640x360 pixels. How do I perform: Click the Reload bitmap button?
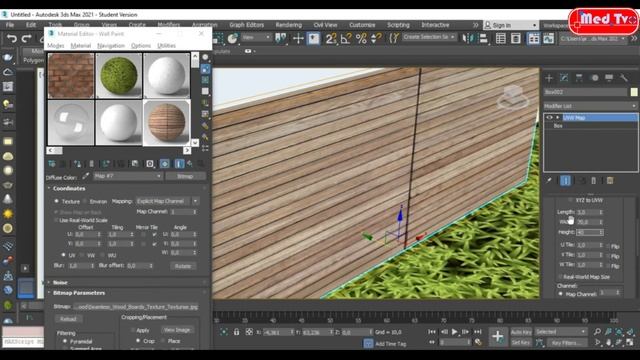click(68, 319)
